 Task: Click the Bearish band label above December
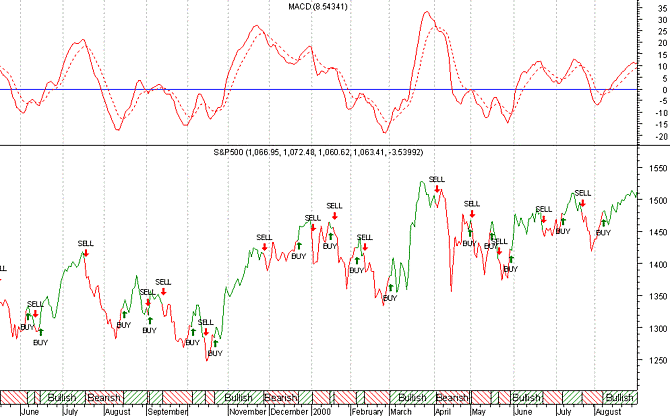click(280, 398)
